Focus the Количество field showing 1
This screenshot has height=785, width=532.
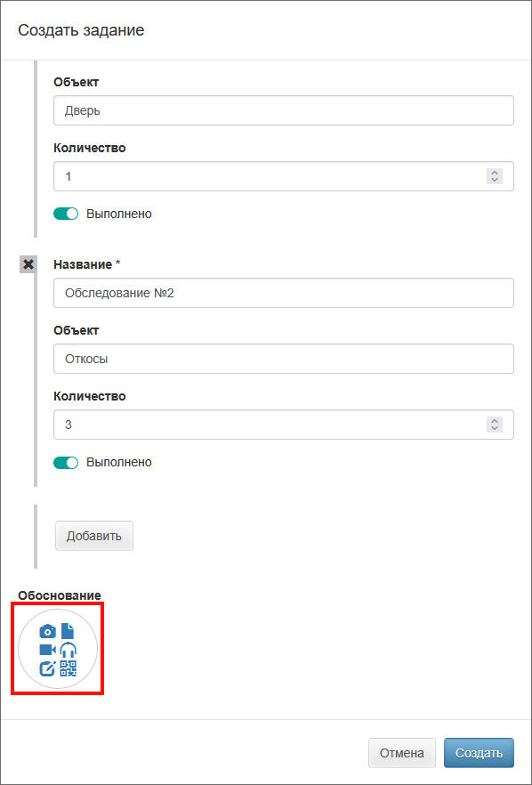click(284, 176)
